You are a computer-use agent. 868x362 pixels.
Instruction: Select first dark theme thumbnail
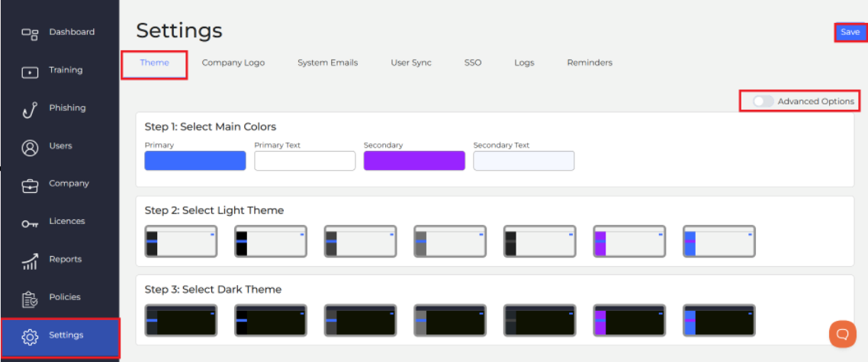(181, 320)
